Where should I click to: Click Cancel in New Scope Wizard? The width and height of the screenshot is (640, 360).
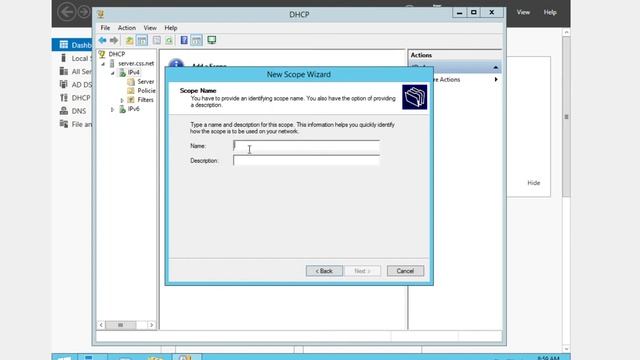405,271
